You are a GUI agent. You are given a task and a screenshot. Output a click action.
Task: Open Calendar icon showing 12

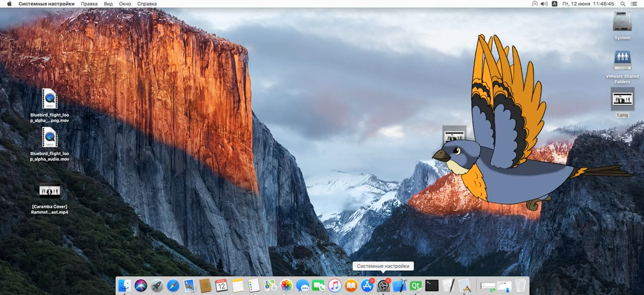point(222,285)
